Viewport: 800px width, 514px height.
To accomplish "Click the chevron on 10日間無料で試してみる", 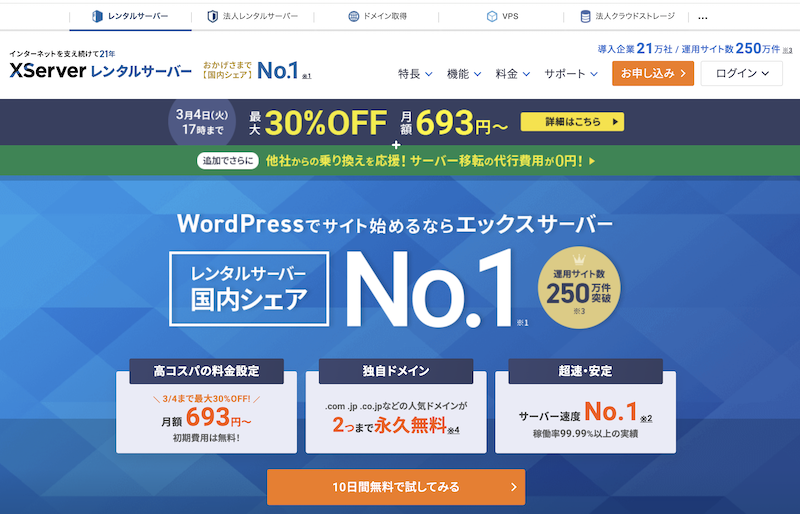I will pos(514,487).
